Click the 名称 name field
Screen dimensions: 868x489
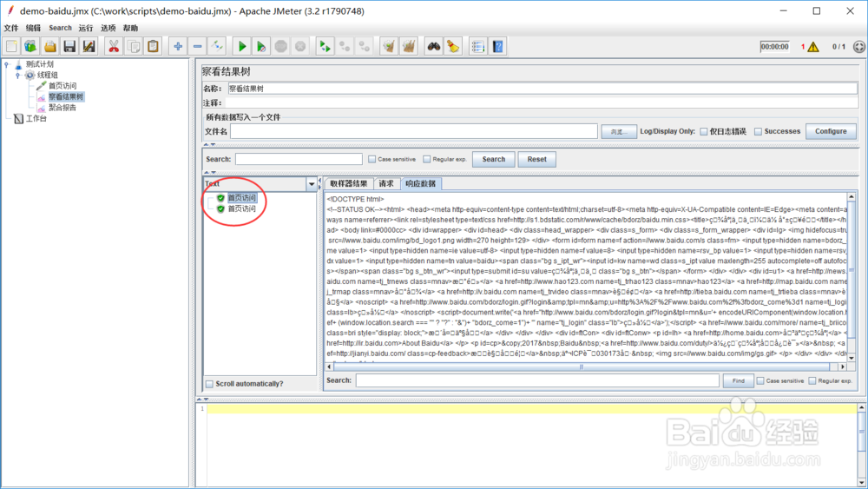tap(542, 89)
